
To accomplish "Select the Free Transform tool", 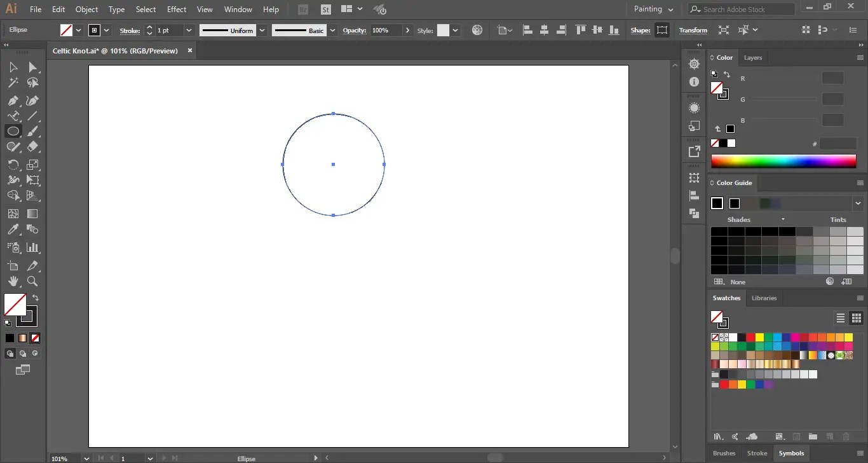I will 32,180.
